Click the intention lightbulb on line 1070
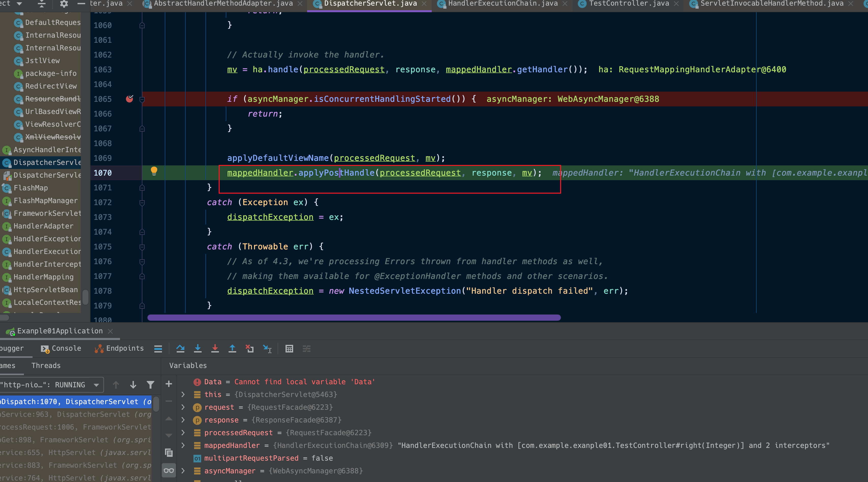Viewport: 868px width, 482px height. coord(154,171)
